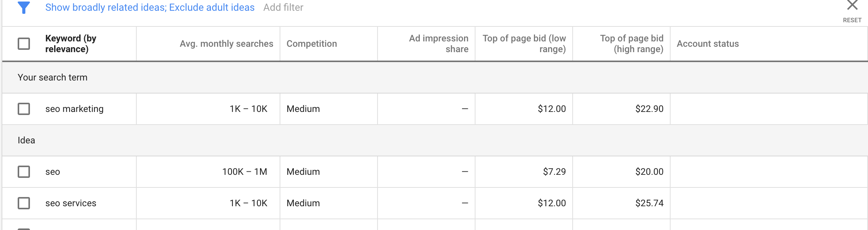868x230 pixels.
Task: Toggle the select-all keywords checkbox in header
Action: [24, 44]
